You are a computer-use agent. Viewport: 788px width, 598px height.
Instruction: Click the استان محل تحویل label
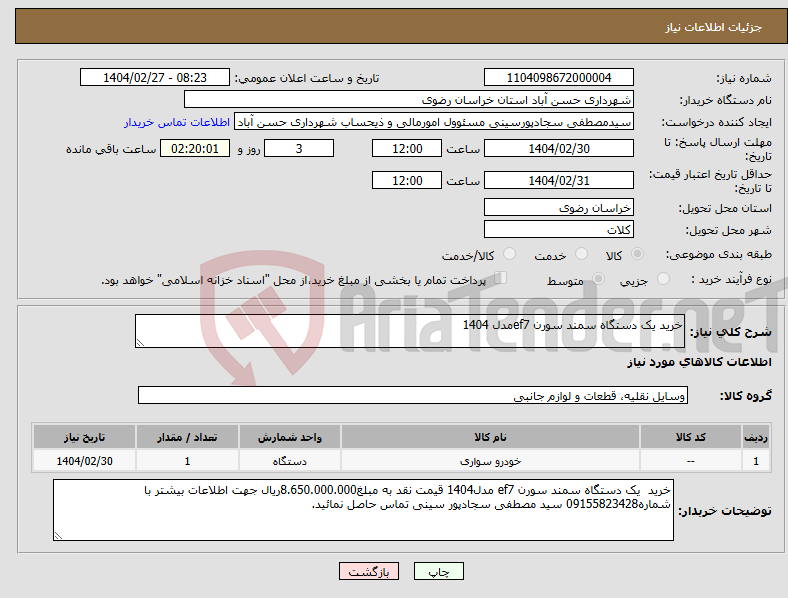click(725, 208)
